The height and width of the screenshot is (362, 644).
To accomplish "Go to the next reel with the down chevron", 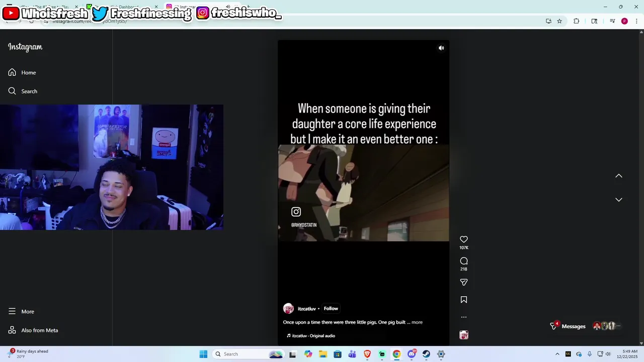I will (619, 200).
